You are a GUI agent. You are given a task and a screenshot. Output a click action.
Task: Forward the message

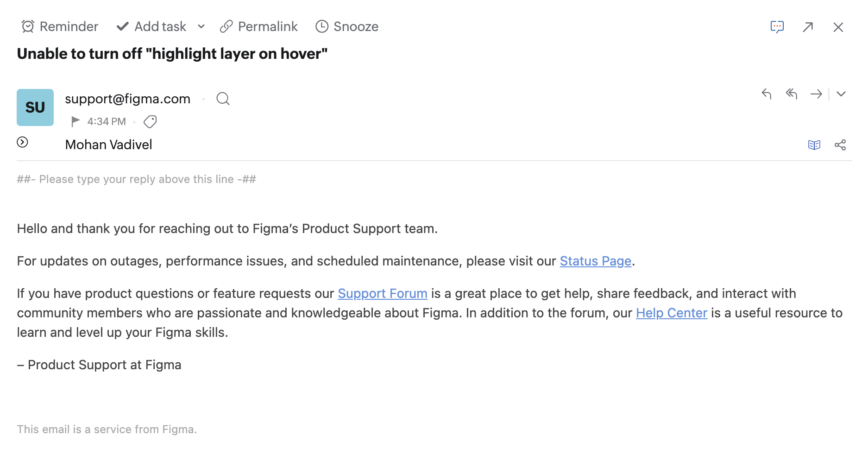pos(816,94)
